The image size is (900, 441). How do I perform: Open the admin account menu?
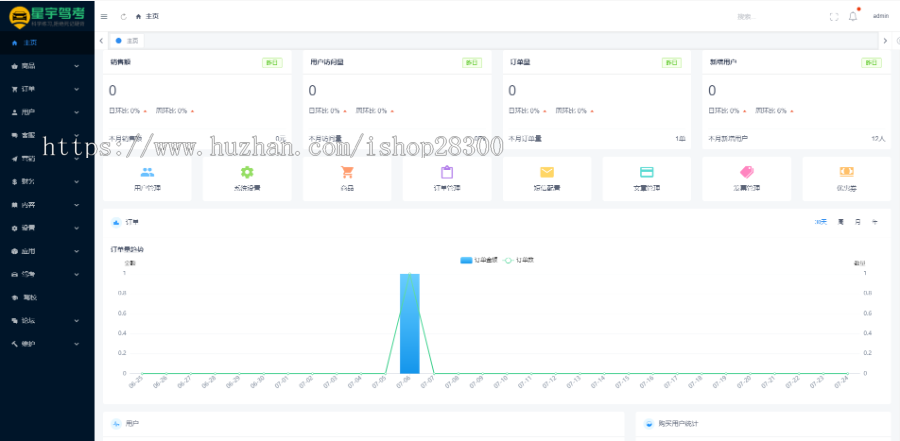tap(880, 16)
